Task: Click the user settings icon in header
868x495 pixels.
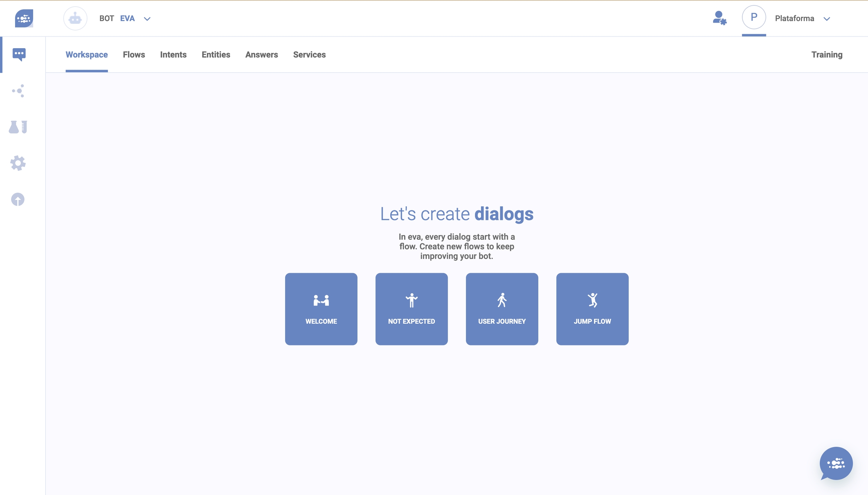Action: pos(719,18)
